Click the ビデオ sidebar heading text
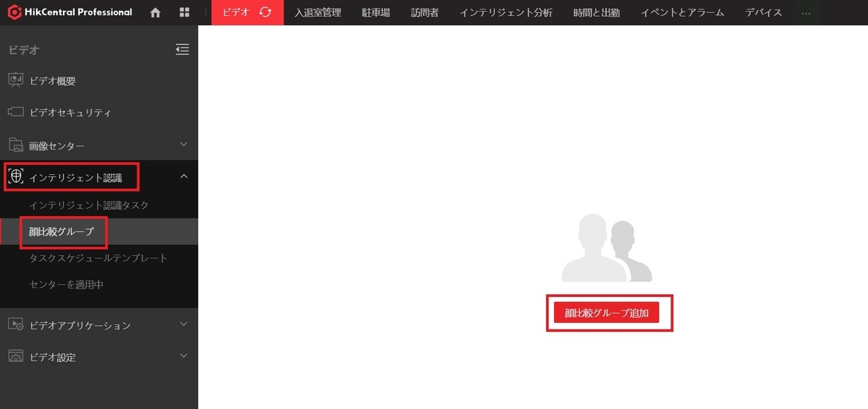The width and height of the screenshot is (868, 409). click(24, 50)
